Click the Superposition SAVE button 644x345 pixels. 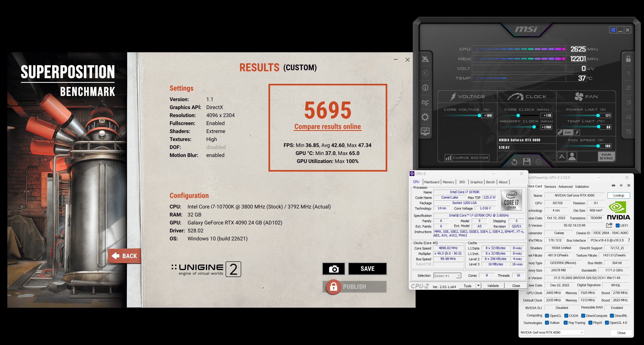click(x=368, y=269)
